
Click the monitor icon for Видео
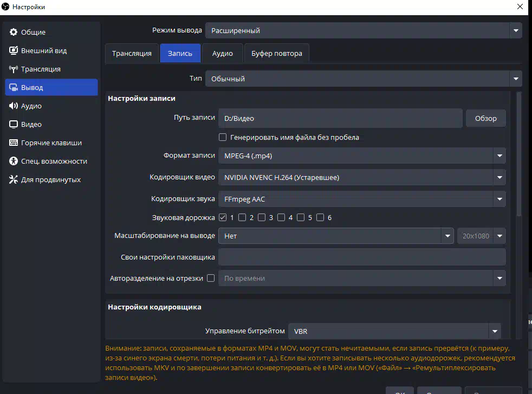(x=13, y=124)
